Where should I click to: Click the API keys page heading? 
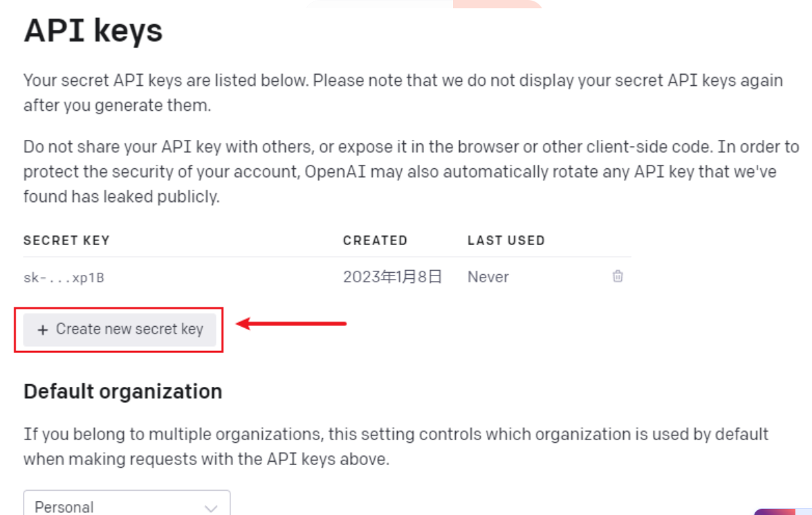tap(93, 30)
